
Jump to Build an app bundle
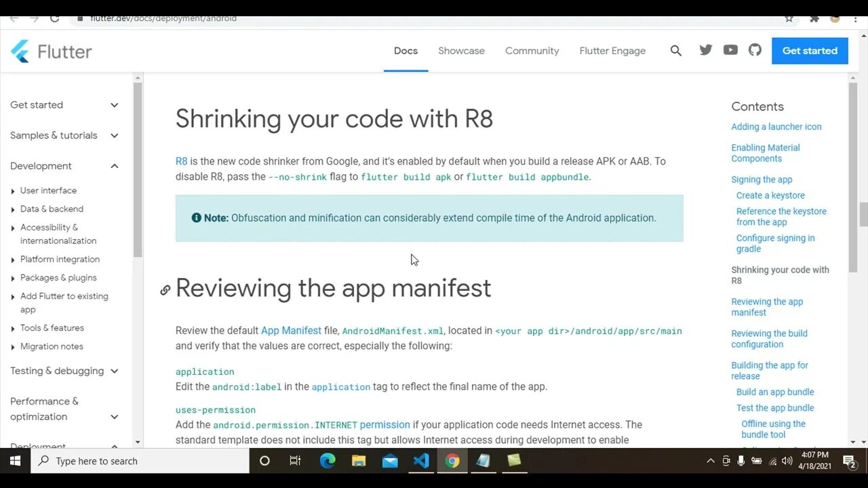(775, 392)
